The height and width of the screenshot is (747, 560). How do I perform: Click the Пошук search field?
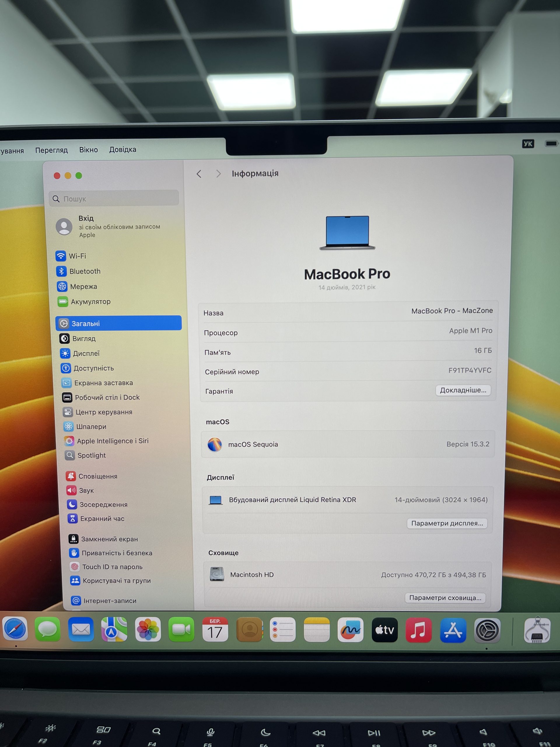point(114,198)
